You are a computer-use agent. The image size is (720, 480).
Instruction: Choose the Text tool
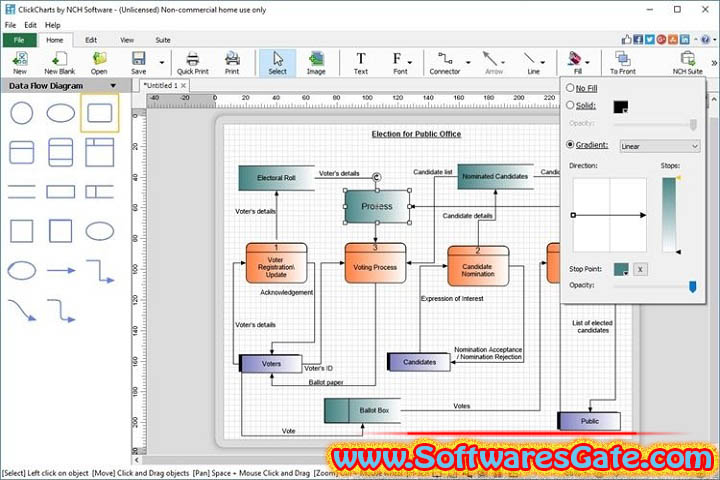[360, 63]
